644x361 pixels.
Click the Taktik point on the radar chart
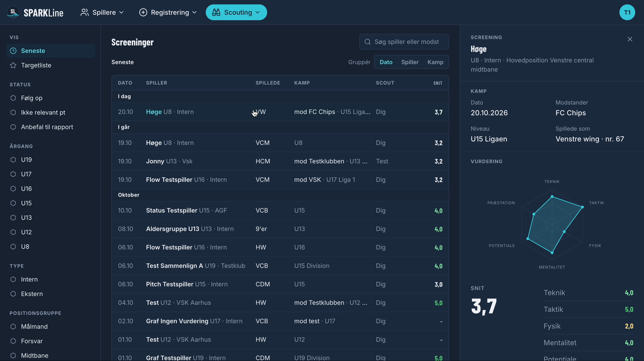[582, 207]
